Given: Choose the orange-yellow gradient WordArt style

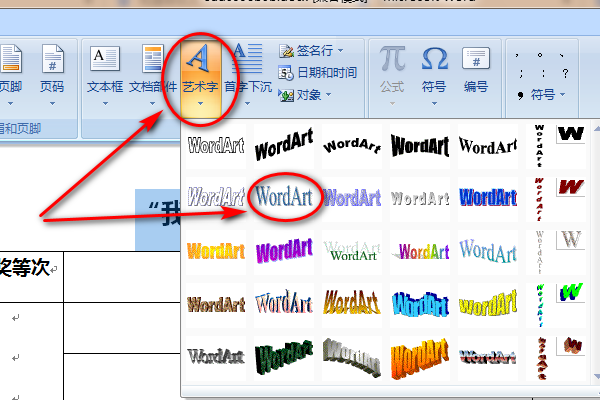Looking at the screenshot, I should click(216, 251).
